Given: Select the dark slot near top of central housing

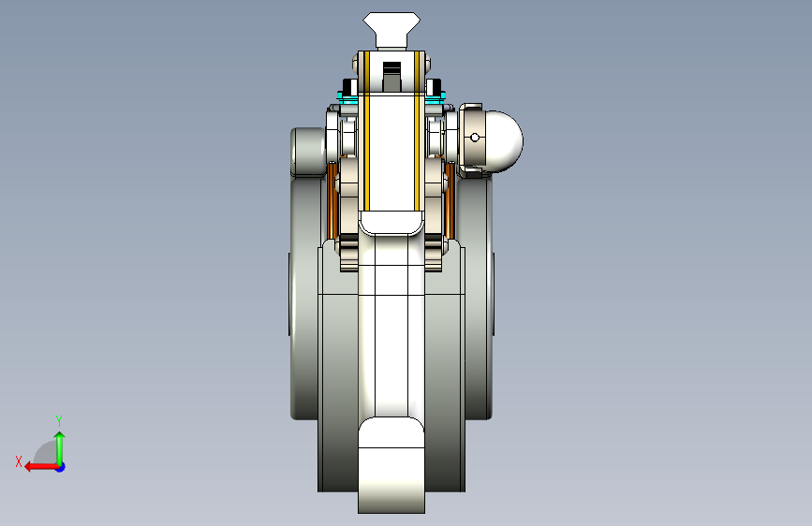Looking at the screenshot, I should point(392,77).
